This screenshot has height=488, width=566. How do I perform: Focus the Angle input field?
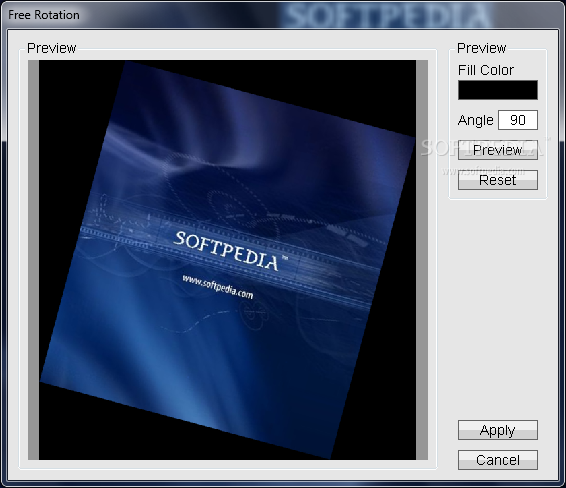(518, 120)
